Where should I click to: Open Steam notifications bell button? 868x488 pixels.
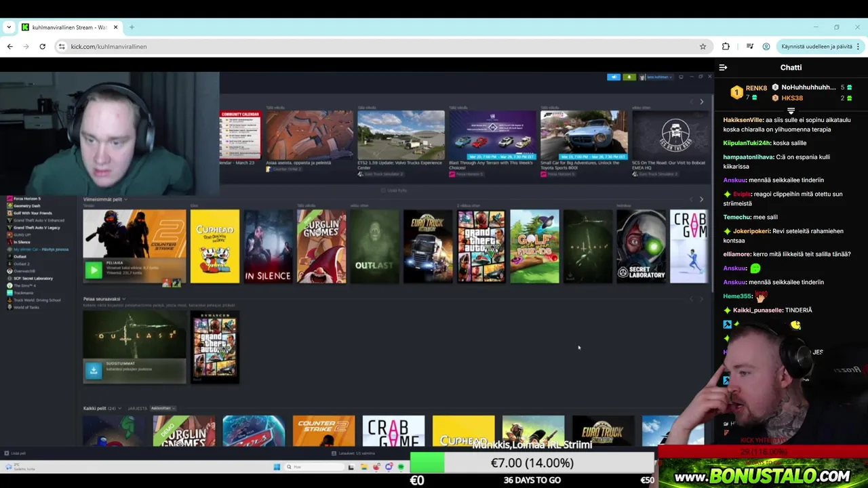click(x=629, y=77)
